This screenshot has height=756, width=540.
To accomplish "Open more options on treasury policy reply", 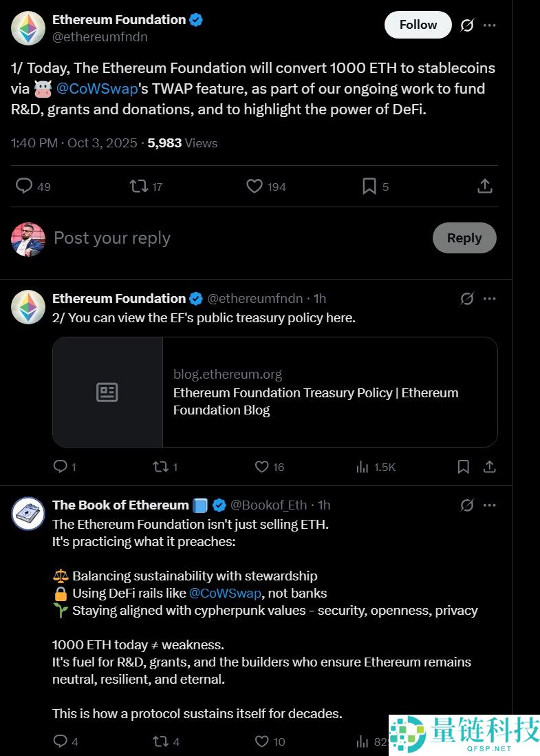I will point(490,299).
